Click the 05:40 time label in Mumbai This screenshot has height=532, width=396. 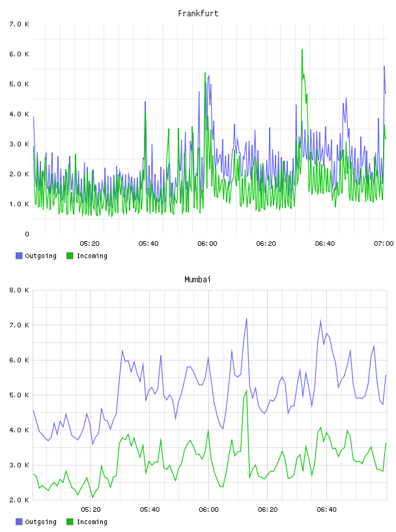point(150,510)
